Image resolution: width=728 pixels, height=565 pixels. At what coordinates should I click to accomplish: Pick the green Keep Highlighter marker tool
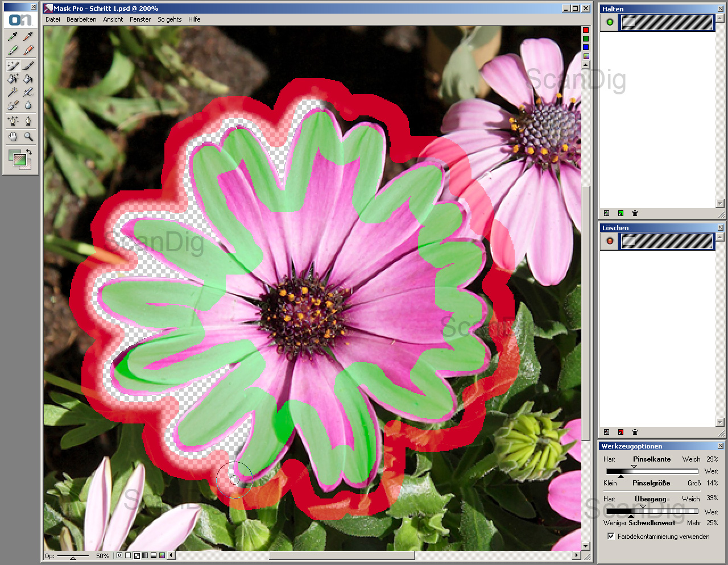[x=13, y=51]
